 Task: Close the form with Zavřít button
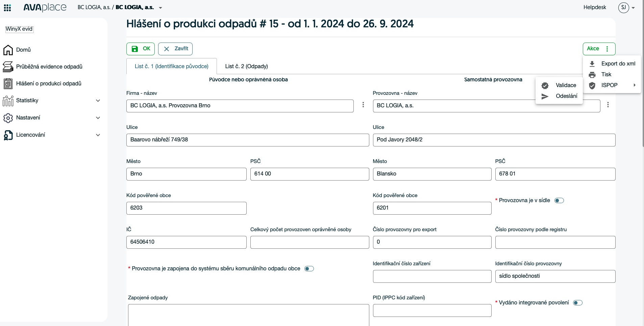click(175, 49)
